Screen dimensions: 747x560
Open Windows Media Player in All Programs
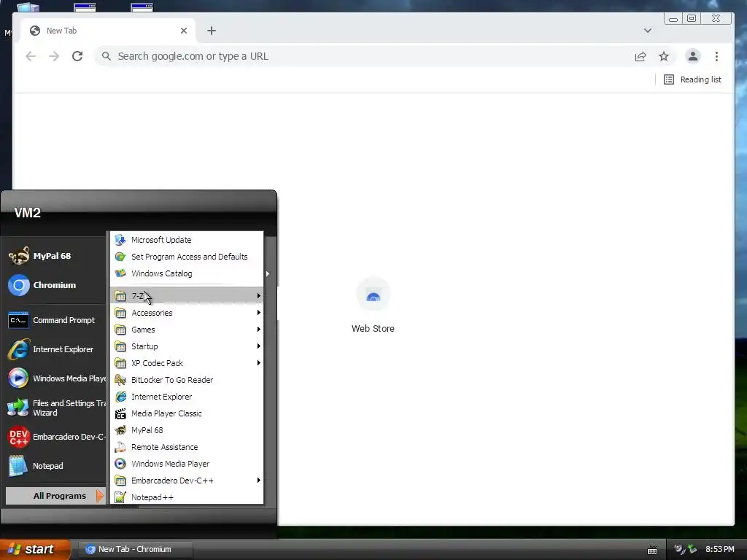187,464
